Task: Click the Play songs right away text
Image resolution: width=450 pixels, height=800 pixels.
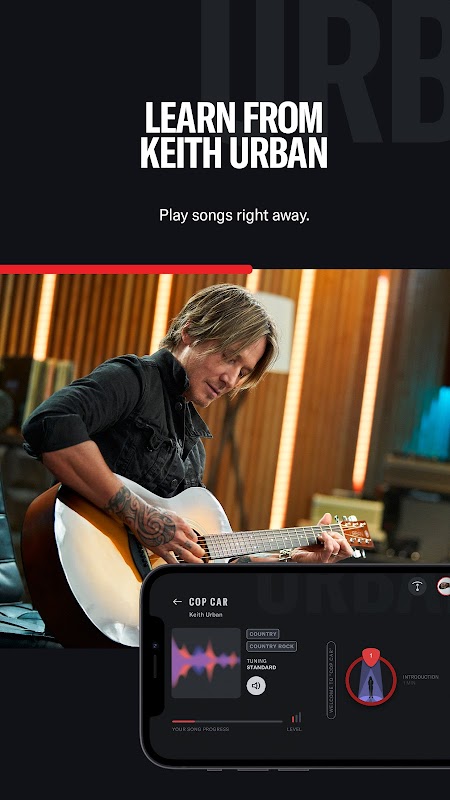Action: 234,215
